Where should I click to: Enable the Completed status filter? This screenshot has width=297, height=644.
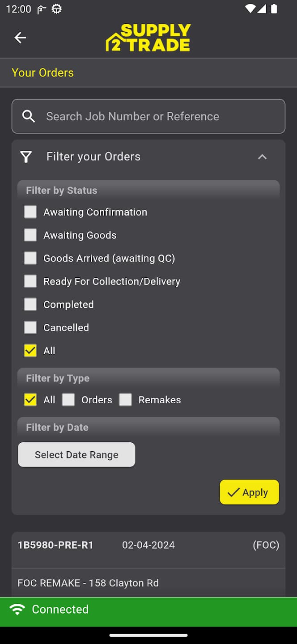[x=30, y=304]
